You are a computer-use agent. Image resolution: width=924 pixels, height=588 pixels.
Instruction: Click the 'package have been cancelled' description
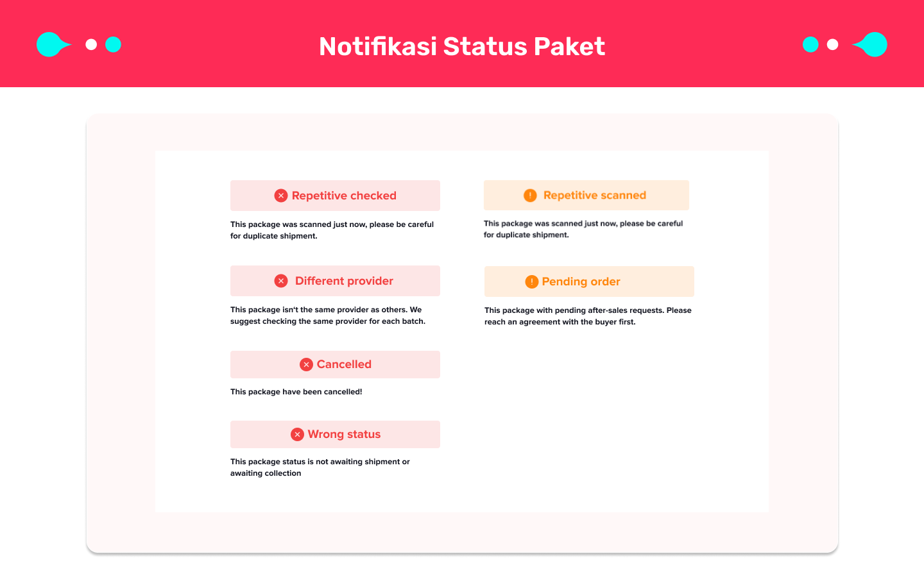296,392
